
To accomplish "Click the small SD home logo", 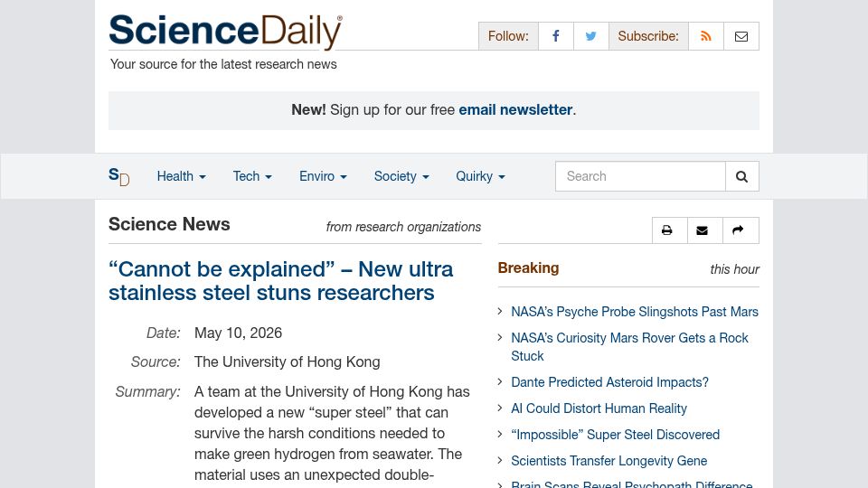I will 119,176.
